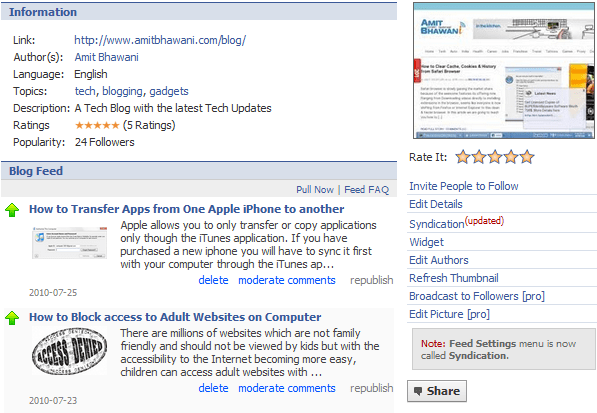Screen dimensions: 597x413
Task: Click Refresh Thumbnail
Action: (453, 278)
